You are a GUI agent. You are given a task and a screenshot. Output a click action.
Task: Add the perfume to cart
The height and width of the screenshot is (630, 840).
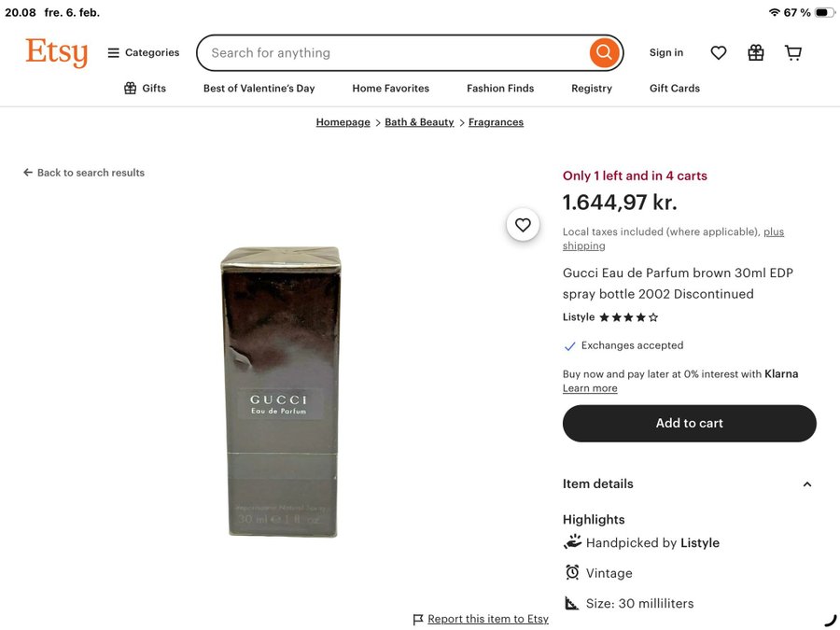point(689,424)
